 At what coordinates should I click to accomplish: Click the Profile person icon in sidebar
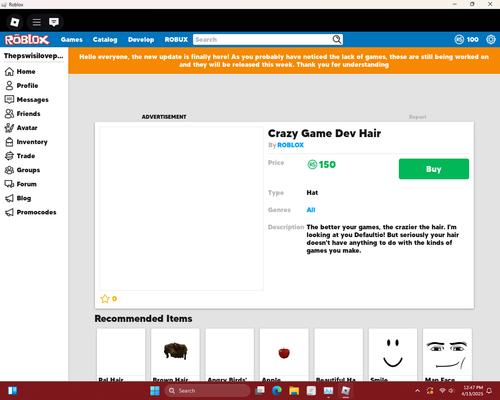pos(9,85)
